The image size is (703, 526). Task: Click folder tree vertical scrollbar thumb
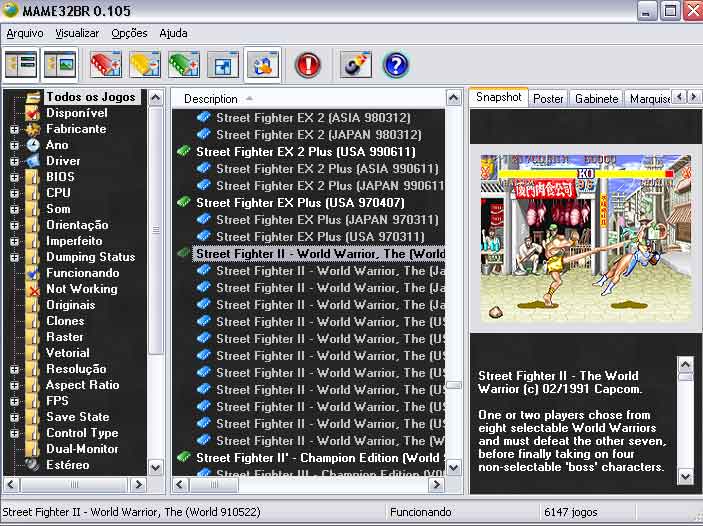coord(156,230)
